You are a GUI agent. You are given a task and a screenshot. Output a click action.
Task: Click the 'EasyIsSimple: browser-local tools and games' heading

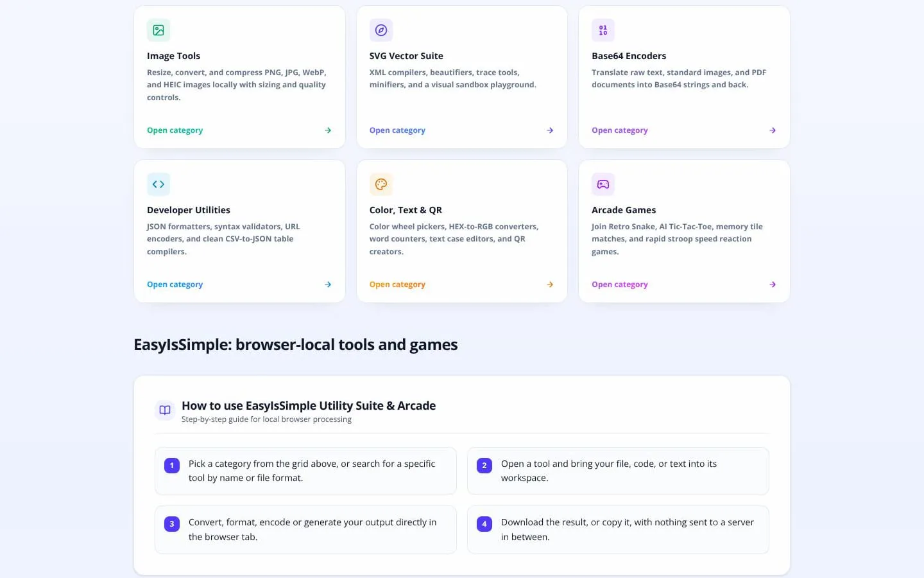tap(296, 345)
